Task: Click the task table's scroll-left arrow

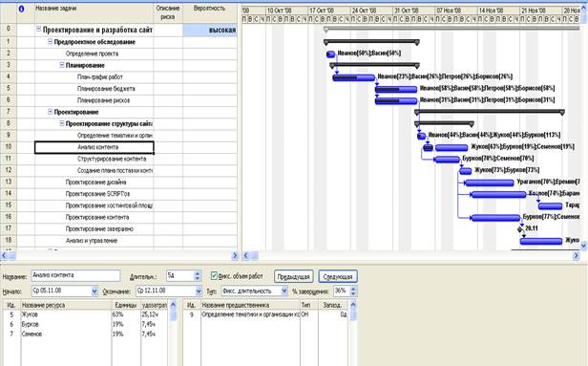Action: (x=4, y=256)
